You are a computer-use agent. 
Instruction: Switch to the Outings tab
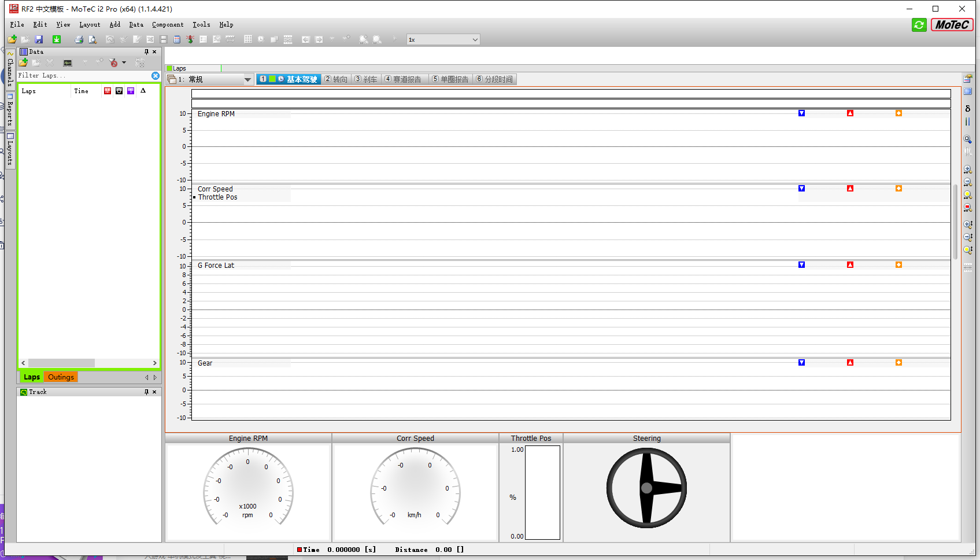(61, 377)
